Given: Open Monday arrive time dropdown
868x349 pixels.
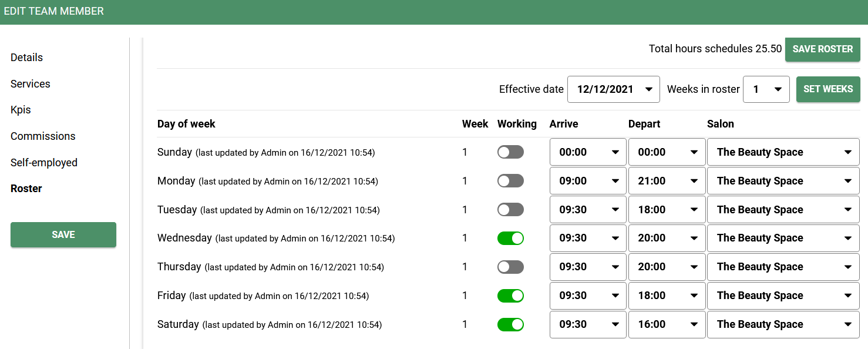Looking at the screenshot, I should pos(588,181).
